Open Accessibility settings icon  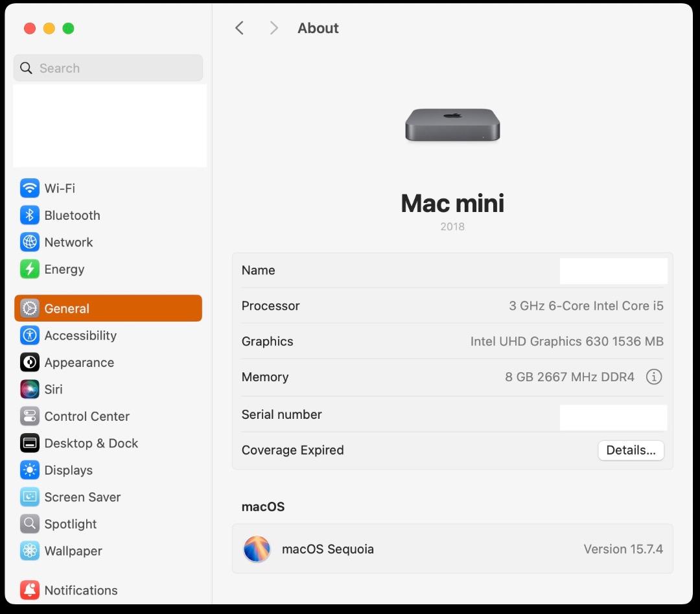(x=29, y=335)
